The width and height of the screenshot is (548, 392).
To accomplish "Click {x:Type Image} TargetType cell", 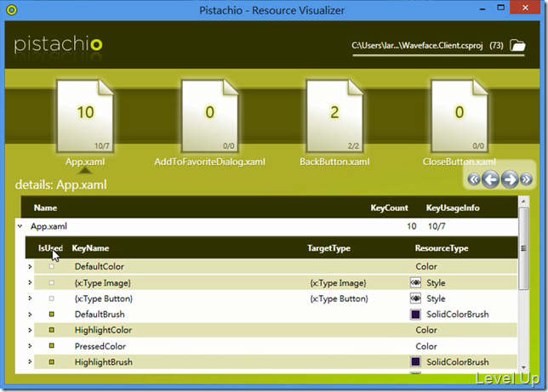I will coord(338,282).
